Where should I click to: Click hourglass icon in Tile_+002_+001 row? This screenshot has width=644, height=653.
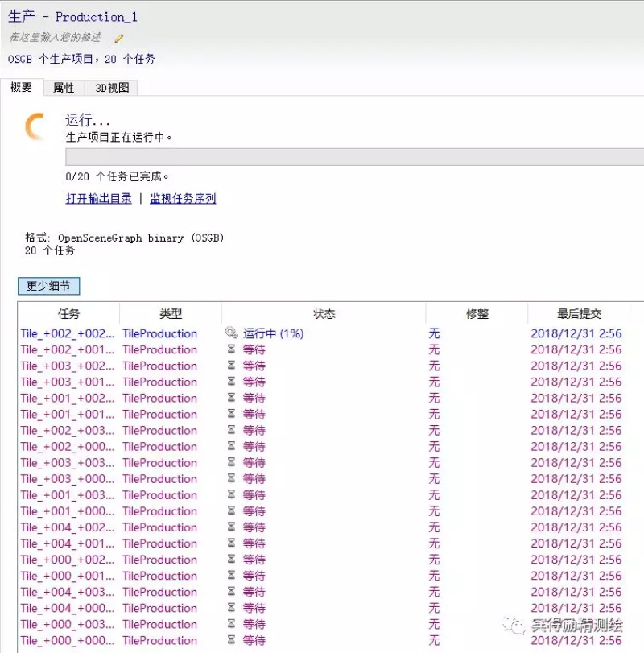232,349
